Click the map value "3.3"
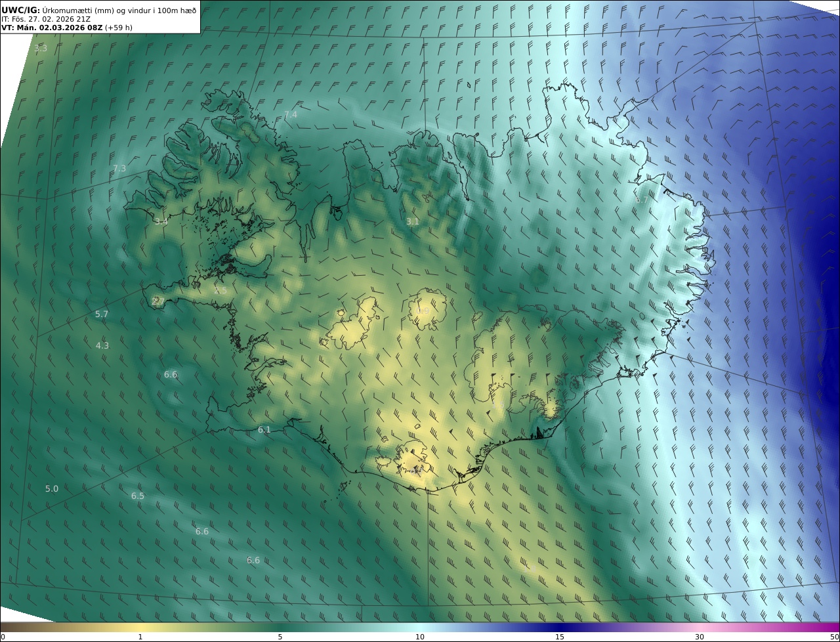This screenshot has height=642, width=840. 41,49
